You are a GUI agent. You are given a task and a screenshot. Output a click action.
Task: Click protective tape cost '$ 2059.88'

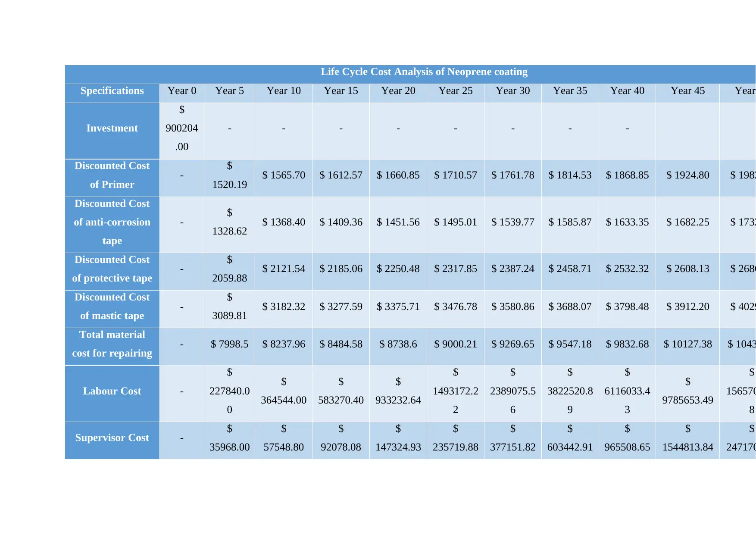tap(230, 269)
